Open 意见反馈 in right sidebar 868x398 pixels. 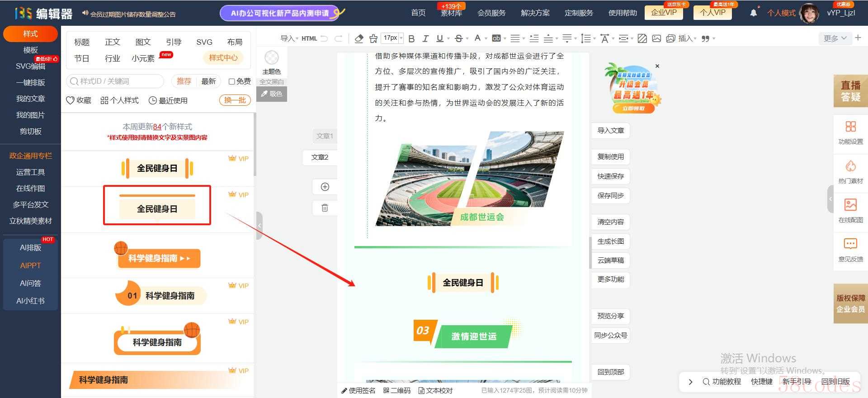850,250
